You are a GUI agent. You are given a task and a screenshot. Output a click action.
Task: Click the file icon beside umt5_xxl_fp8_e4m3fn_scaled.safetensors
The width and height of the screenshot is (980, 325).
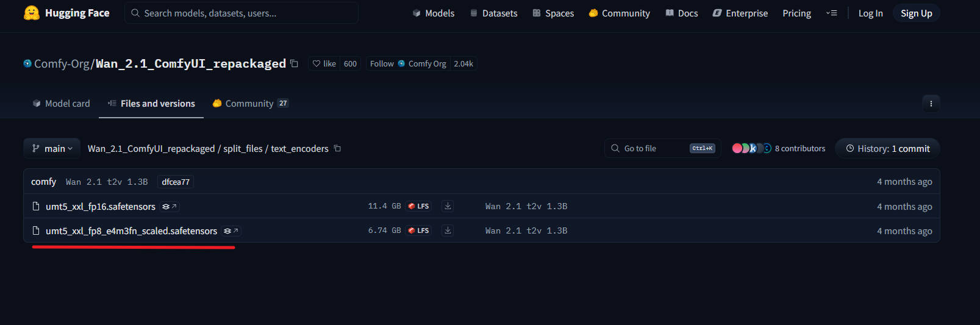[x=36, y=230]
